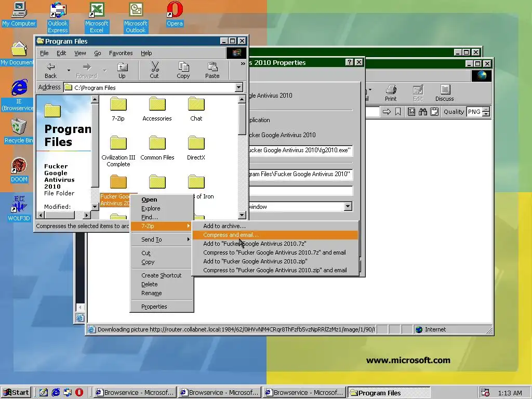
Task: Paste using the toolbar Paste icon
Action: 212,71
